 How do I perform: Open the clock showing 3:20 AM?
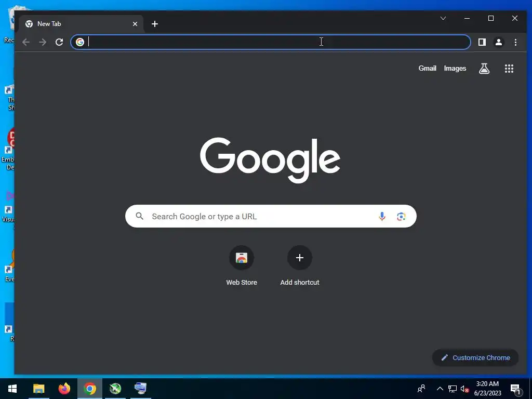click(487, 389)
